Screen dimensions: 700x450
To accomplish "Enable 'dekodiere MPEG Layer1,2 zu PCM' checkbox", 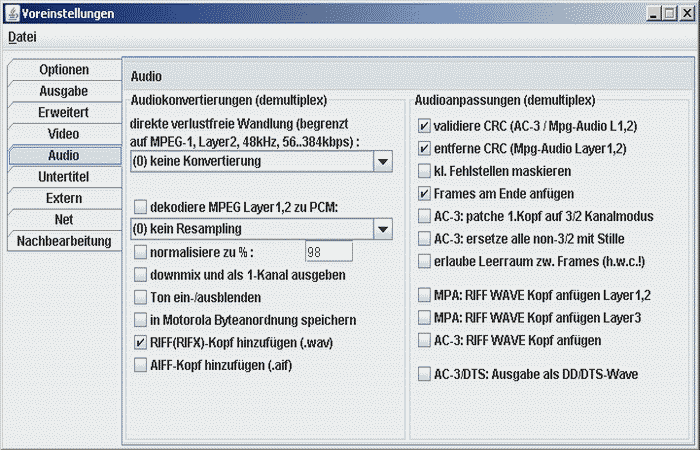I will tap(141, 207).
